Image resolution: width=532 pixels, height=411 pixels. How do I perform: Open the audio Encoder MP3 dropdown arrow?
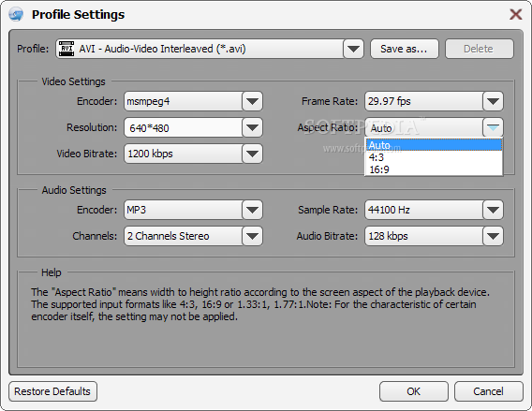click(x=253, y=210)
